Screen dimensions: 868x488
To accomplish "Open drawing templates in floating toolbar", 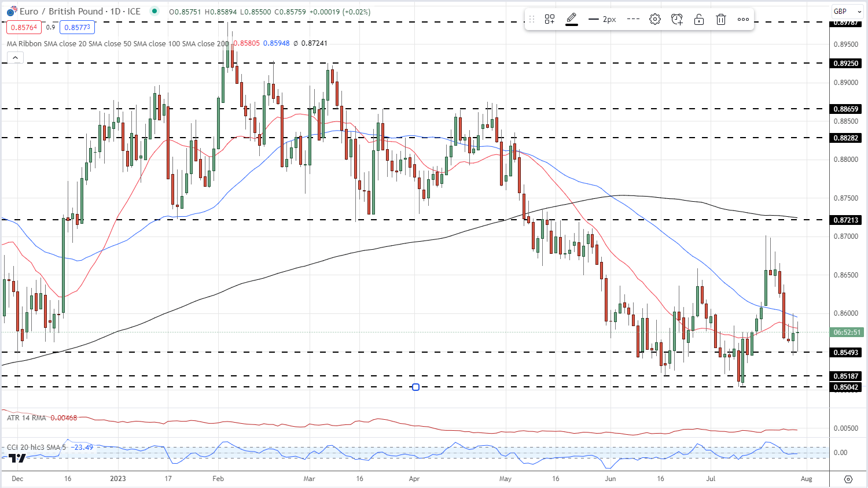I will click(x=550, y=19).
